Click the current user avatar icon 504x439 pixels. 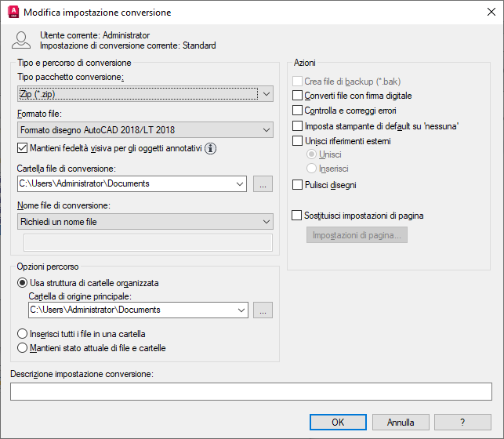click(23, 41)
